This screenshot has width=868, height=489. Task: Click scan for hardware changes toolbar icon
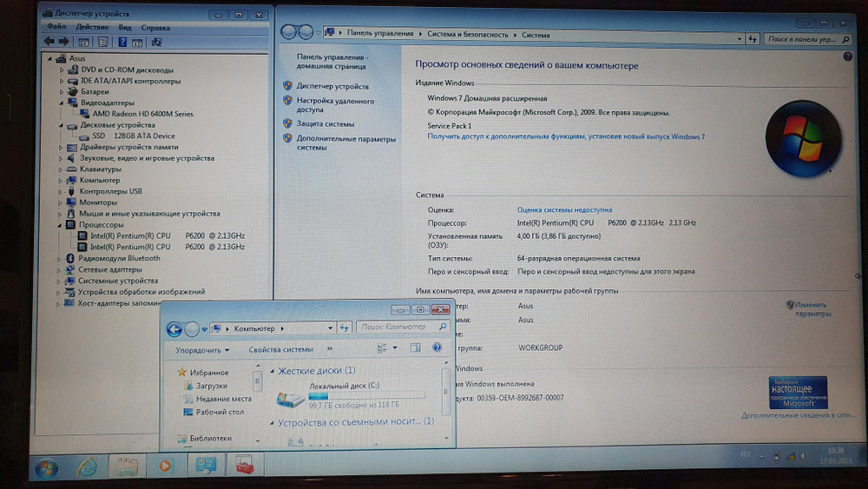[156, 42]
